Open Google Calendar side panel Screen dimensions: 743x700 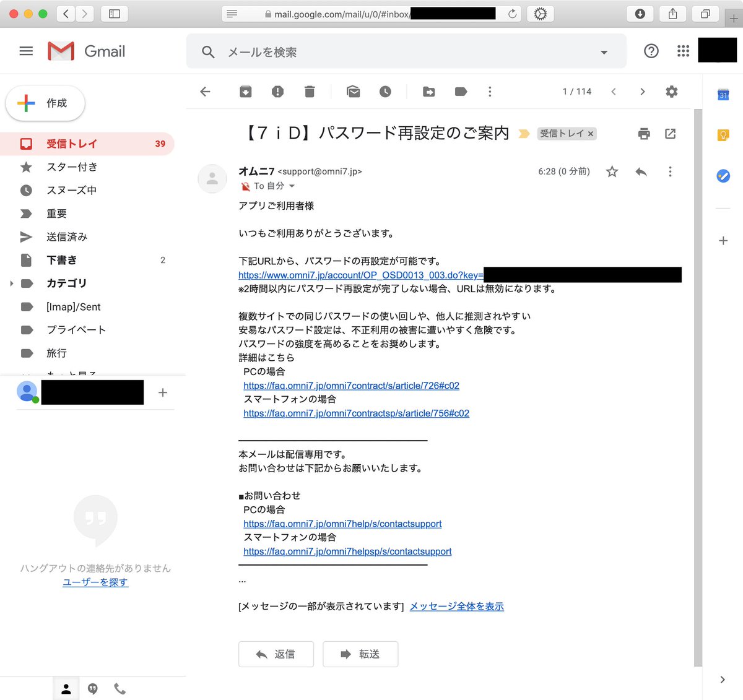[x=723, y=95]
